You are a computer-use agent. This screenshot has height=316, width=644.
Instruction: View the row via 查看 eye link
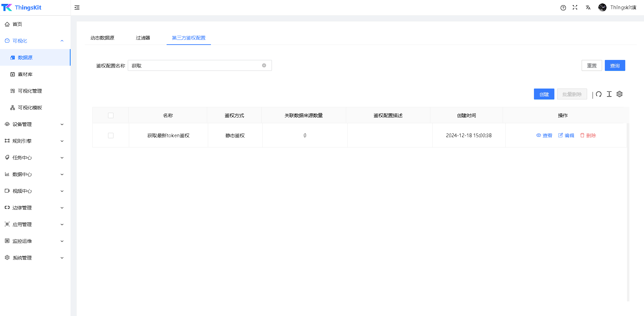pyautogui.click(x=544, y=136)
